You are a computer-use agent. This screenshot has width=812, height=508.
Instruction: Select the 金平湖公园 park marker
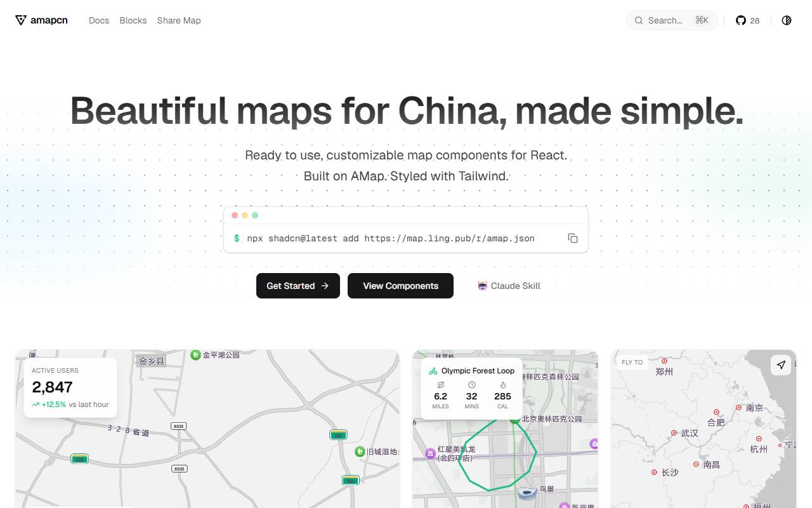pyautogui.click(x=196, y=355)
